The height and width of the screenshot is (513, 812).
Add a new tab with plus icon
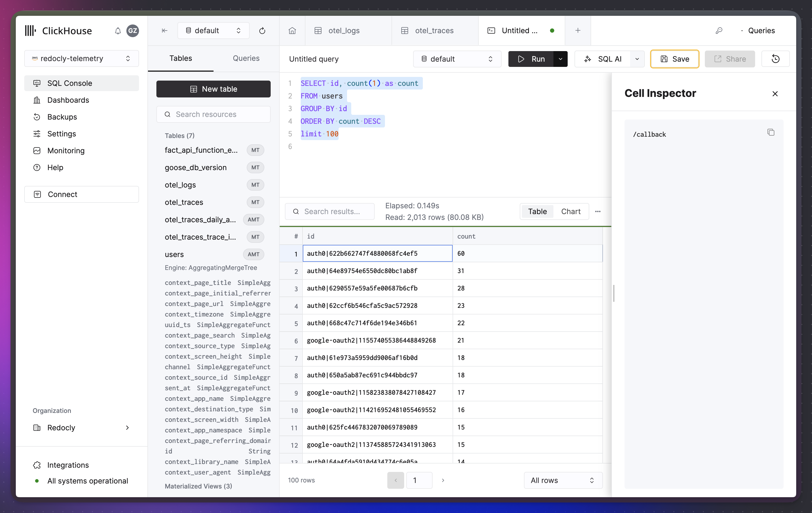(x=578, y=31)
